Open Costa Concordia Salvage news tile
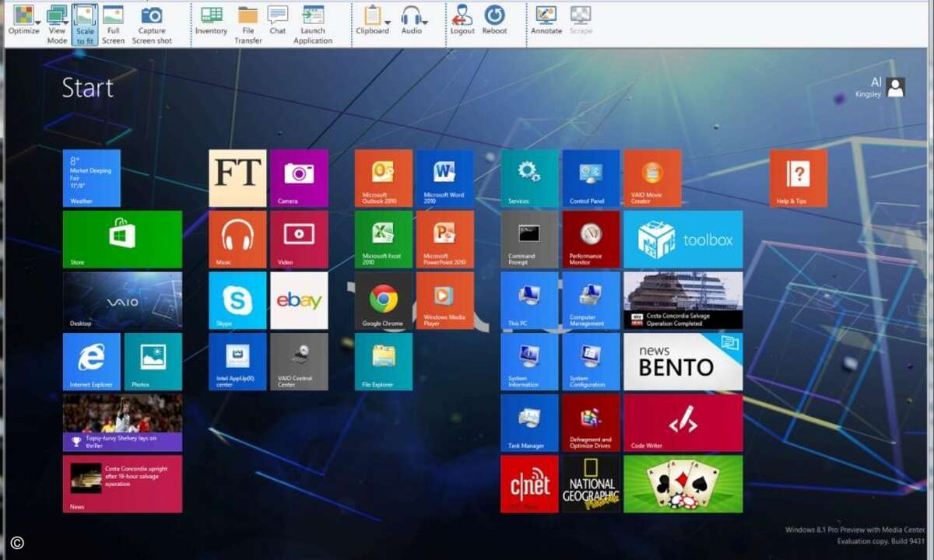Screen dimensions: 934x560 683,300
